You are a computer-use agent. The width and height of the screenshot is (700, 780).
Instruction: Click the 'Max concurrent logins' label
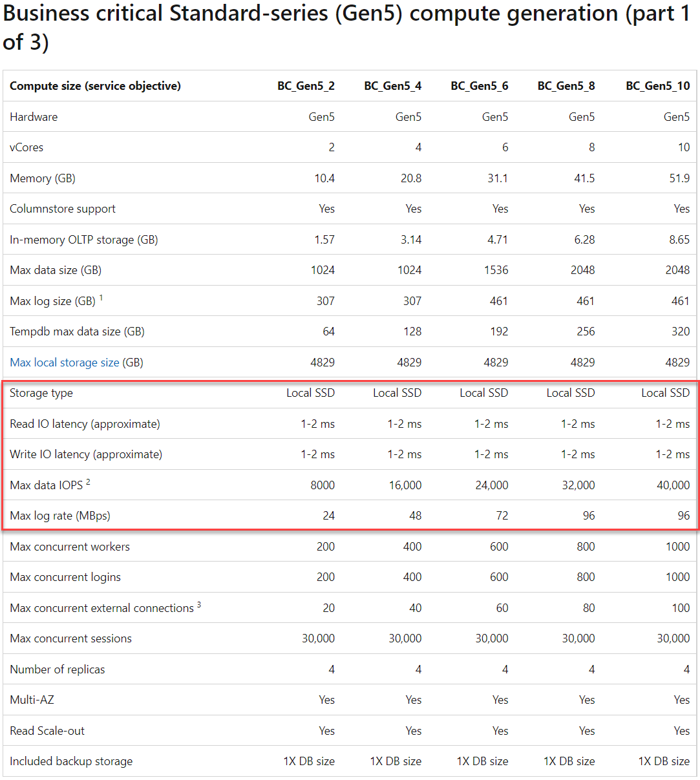(x=65, y=577)
